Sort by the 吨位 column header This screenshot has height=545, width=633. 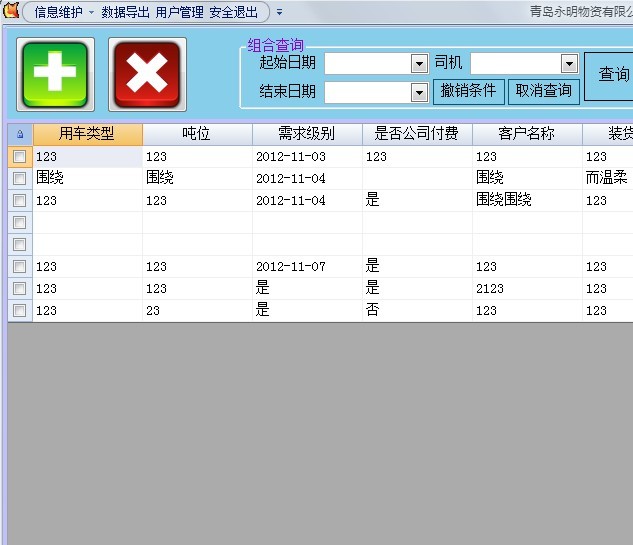197,134
